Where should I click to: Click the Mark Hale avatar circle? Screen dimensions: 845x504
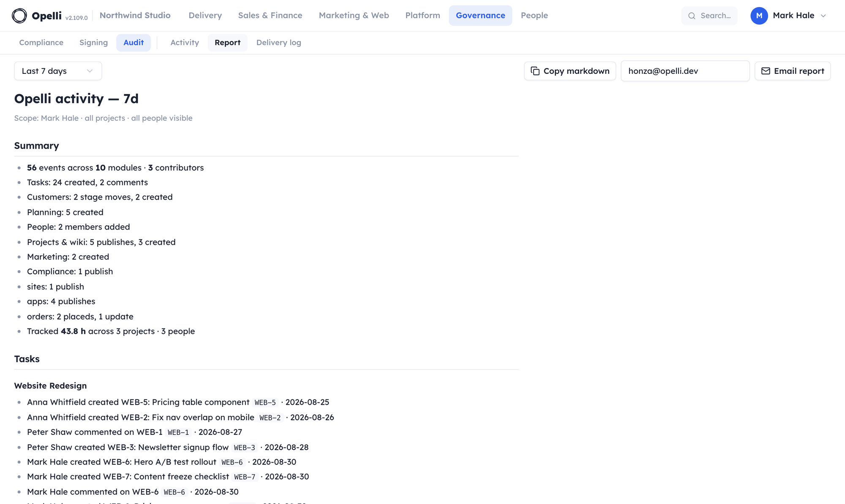[x=759, y=16]
